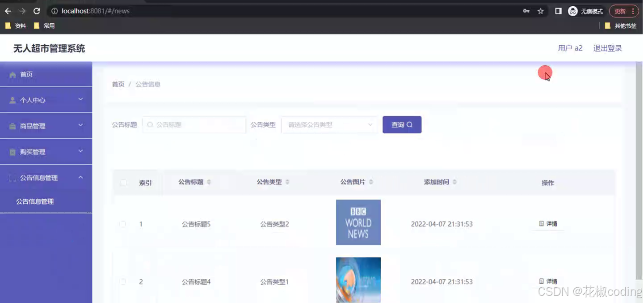Check the select-all checkbox in table header
Viewport: 644px width, 303px height.
click(x=123, y=182)
